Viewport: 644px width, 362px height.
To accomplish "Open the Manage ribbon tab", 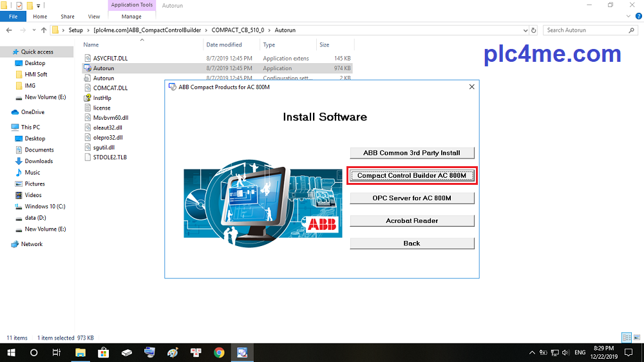I will point(131,17).
